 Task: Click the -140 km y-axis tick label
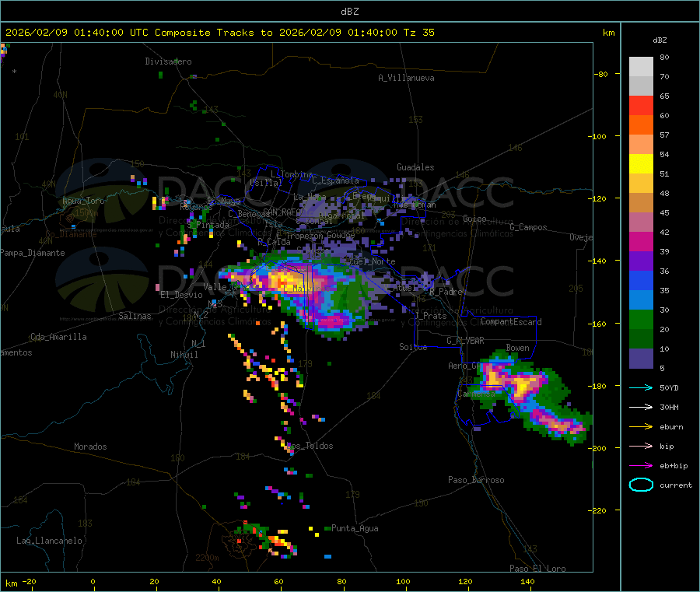pos(597,261)
